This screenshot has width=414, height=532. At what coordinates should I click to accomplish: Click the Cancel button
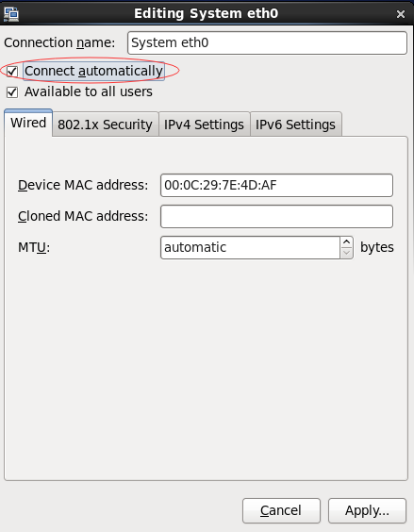(x=281, y=510)
